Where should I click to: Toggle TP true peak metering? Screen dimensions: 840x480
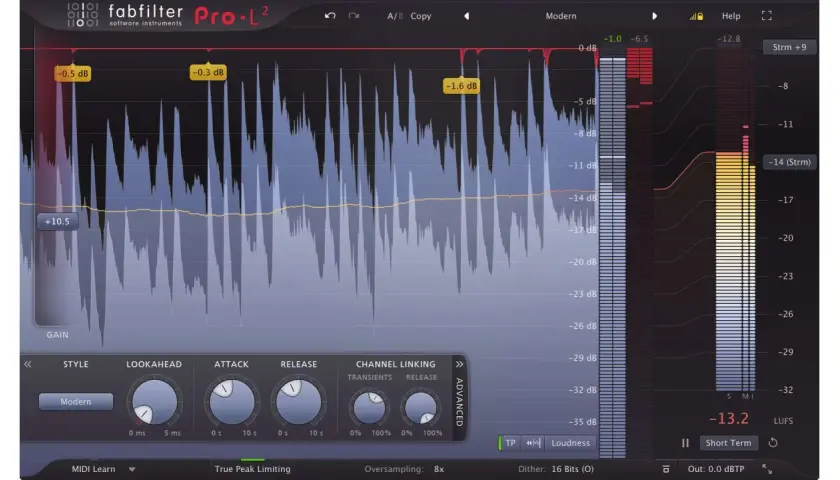pyautogui.click(x=509, y=443)
